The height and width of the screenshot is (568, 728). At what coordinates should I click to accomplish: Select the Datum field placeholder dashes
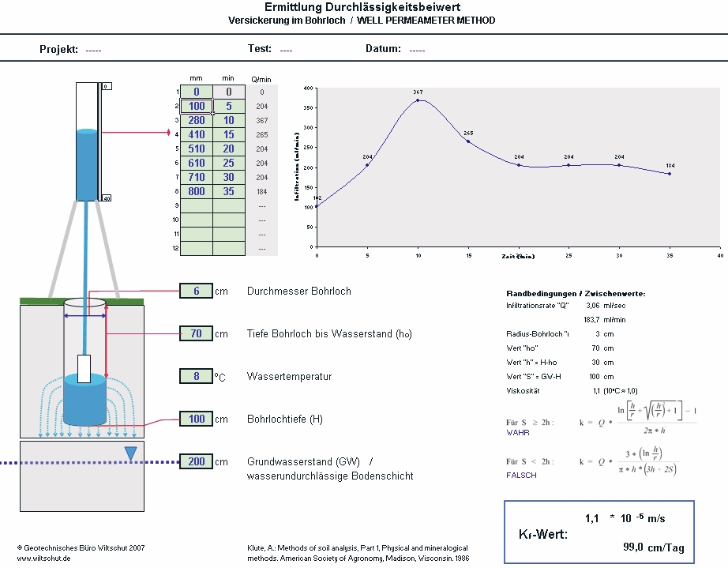tap(418, 50)
